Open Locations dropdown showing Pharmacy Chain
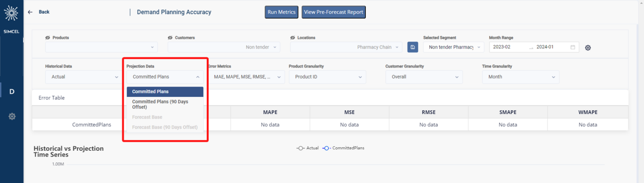This screenshot has width=644, height=183. pos(346,47)
